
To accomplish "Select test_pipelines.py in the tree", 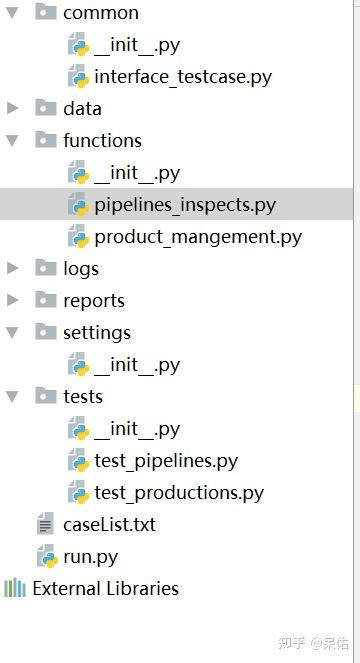I will pos(166,461).
